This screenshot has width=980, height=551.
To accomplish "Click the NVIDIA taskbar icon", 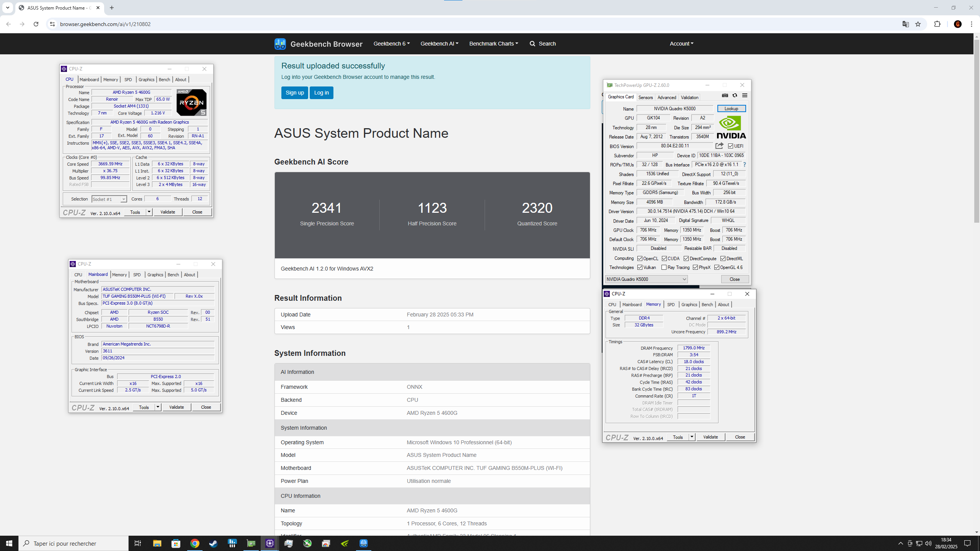I will (x=345, y=543).
